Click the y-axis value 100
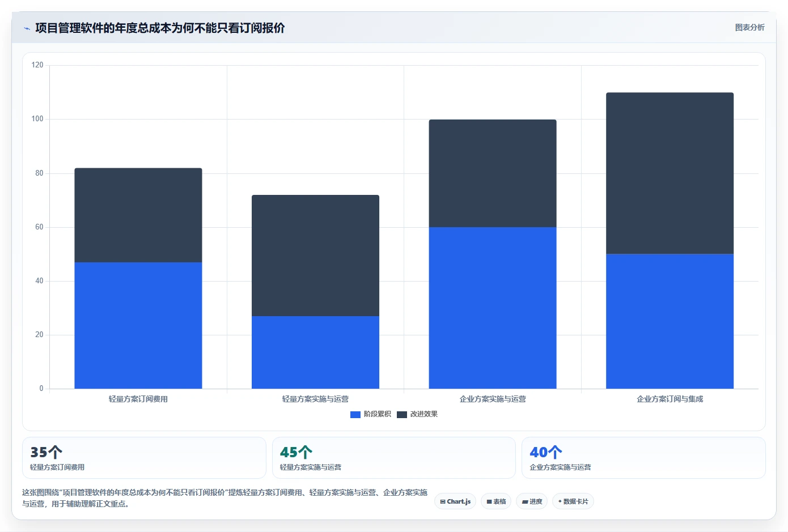This screenshot has height=532, width=788. [37, 119]
